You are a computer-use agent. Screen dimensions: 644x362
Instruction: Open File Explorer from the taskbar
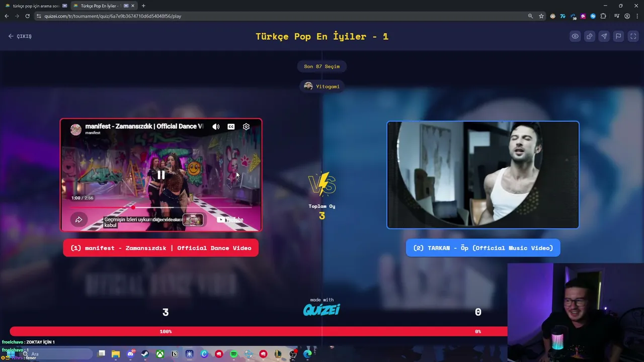tap(116, 354)
